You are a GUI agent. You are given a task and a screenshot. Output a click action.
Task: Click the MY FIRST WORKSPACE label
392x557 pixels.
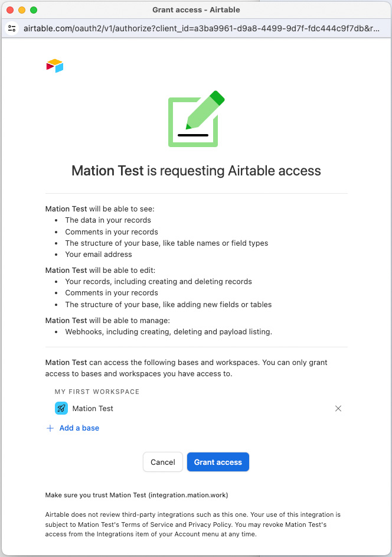point(97,392)
